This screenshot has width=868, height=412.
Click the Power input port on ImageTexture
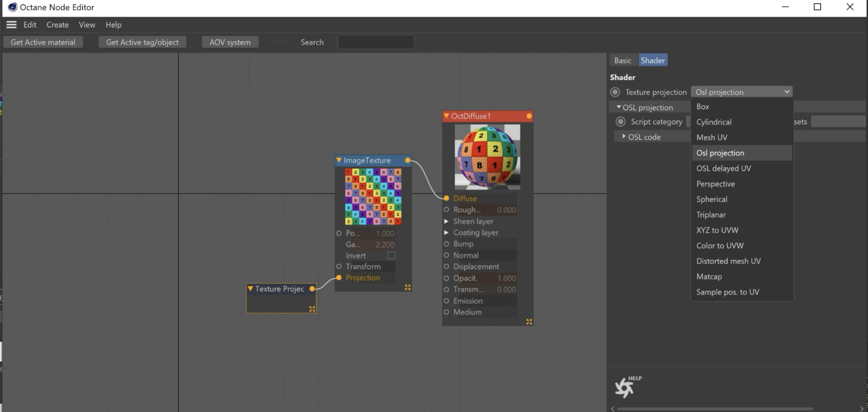click(x=339, y=233)
